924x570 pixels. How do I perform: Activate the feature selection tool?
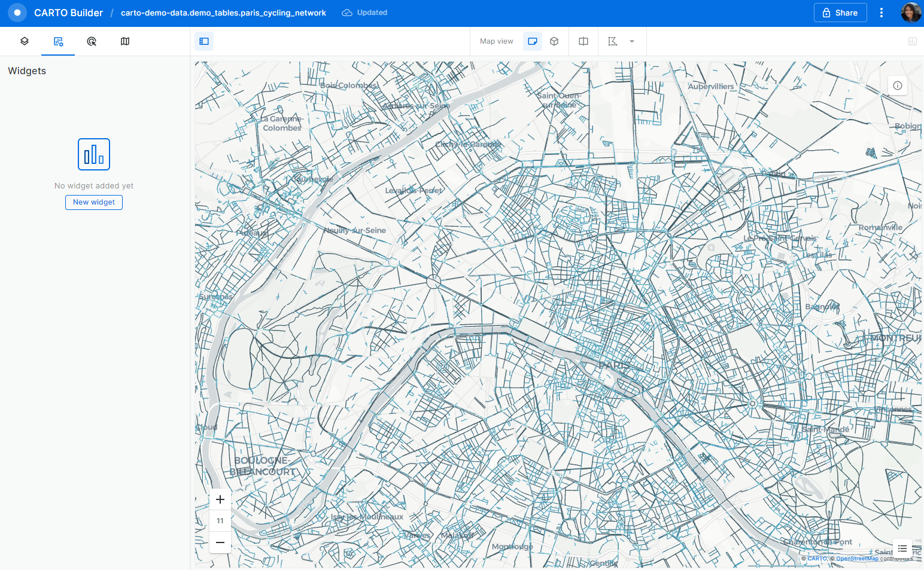point(612,41)
